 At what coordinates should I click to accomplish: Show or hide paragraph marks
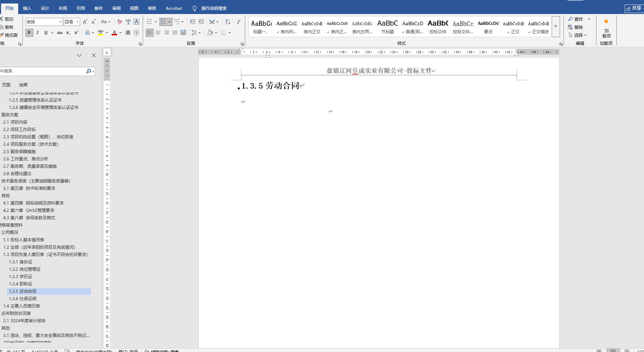(239, 22)
